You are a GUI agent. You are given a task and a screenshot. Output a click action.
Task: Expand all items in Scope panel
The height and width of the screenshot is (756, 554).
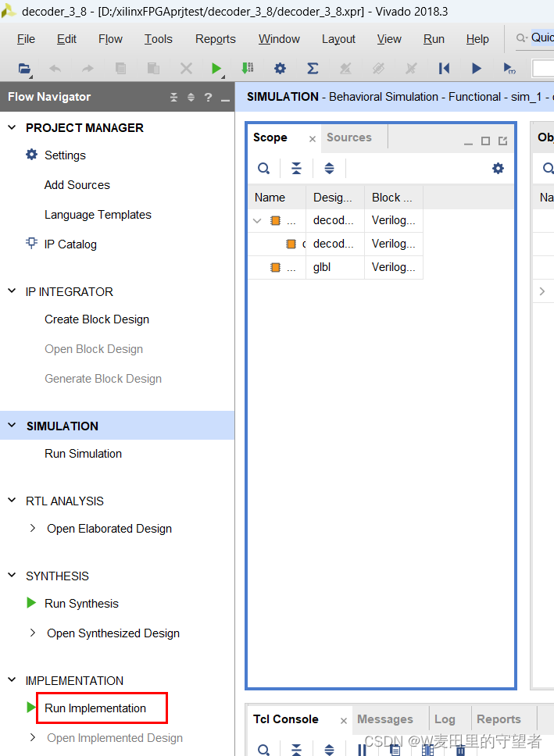tap(329, 168)
